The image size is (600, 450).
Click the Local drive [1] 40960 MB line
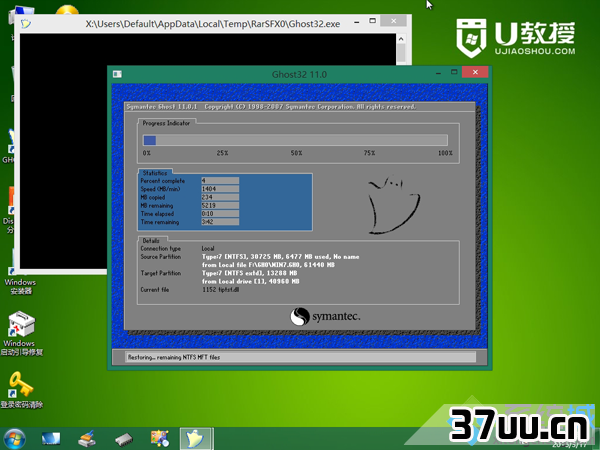(251, 281)
